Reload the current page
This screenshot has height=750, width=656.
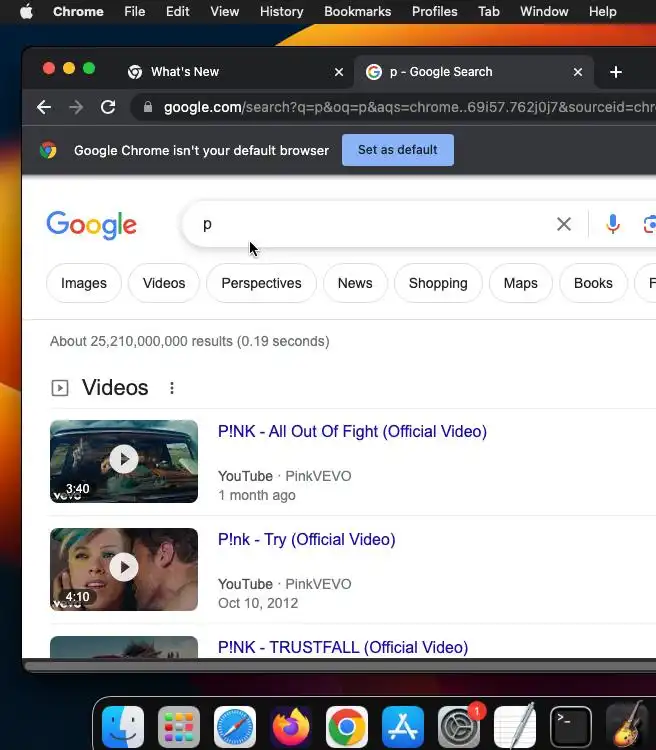coord(108,107)
